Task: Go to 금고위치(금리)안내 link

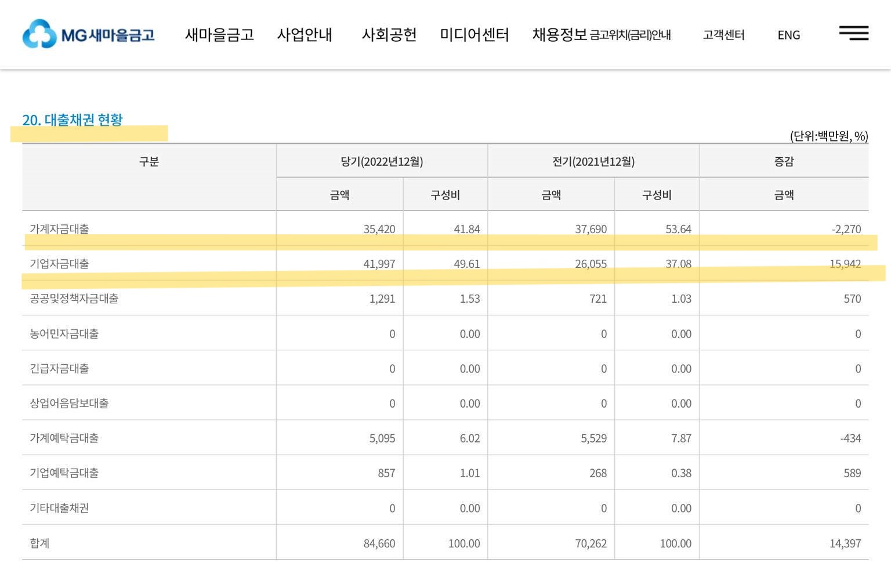Action: [x=631, y=35]
